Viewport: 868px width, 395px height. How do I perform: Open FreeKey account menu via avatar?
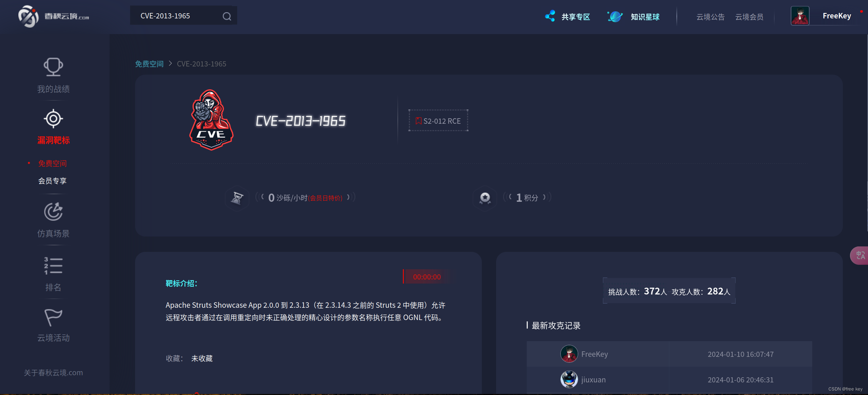[800, 15]
